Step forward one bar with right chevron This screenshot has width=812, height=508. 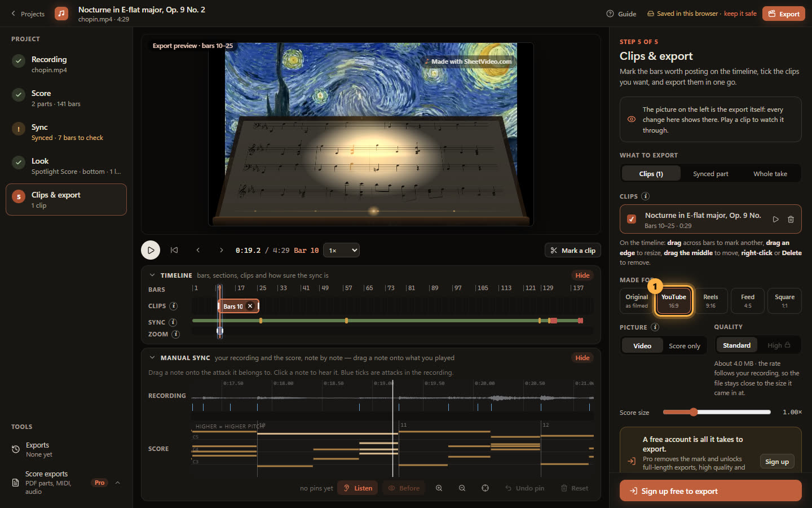(222, 250)
